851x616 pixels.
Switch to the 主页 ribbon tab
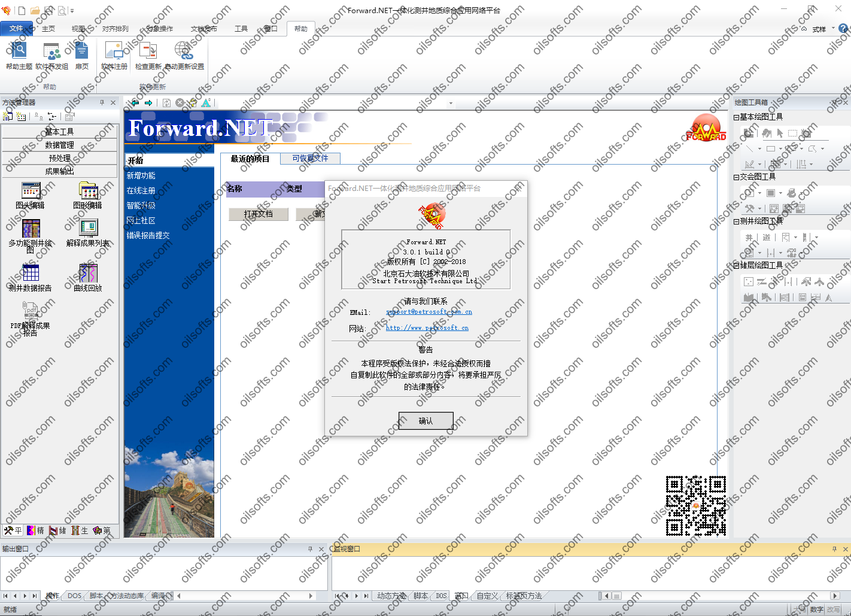48,29
